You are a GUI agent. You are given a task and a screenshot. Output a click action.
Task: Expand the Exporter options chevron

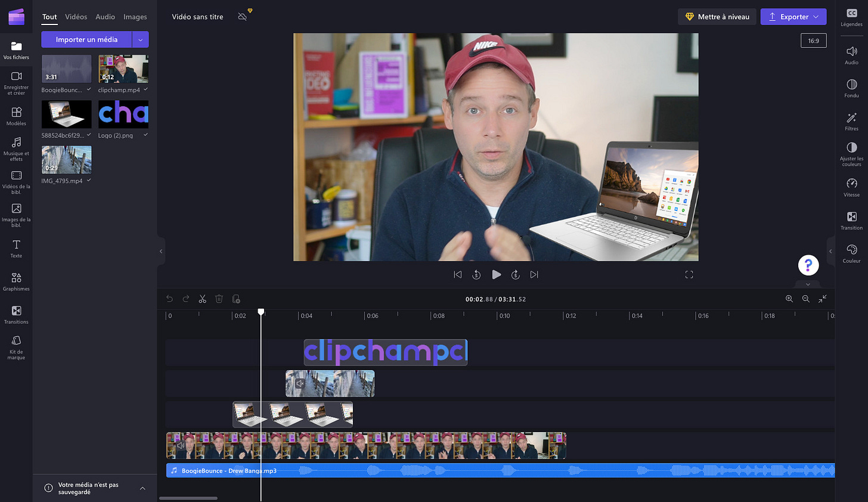[x=816, y=17]
